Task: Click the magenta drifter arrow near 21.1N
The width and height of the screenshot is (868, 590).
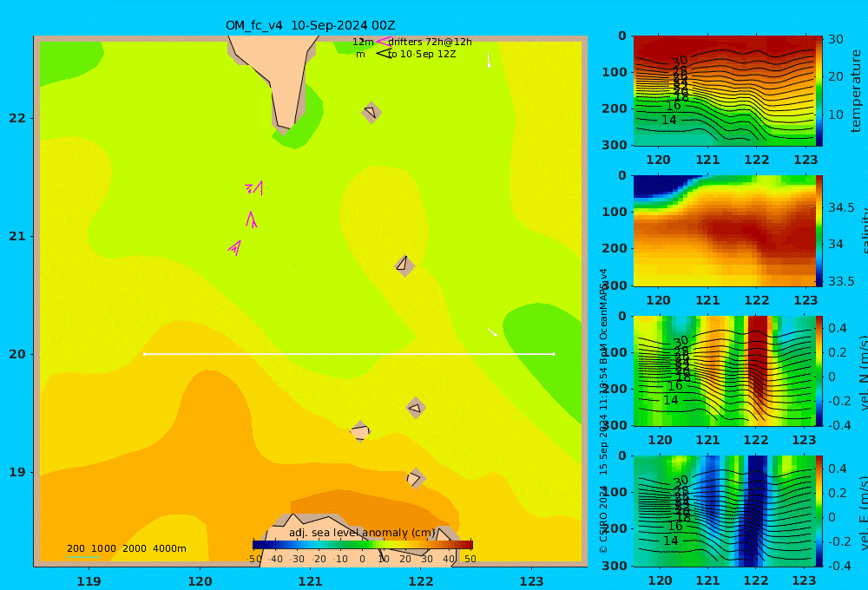Action: tap(252, 220)
